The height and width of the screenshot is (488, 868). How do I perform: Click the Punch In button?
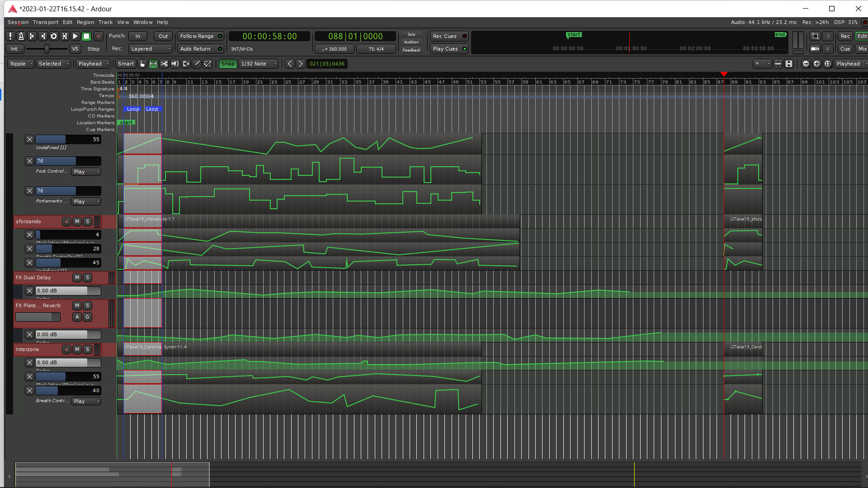(138, 36)
